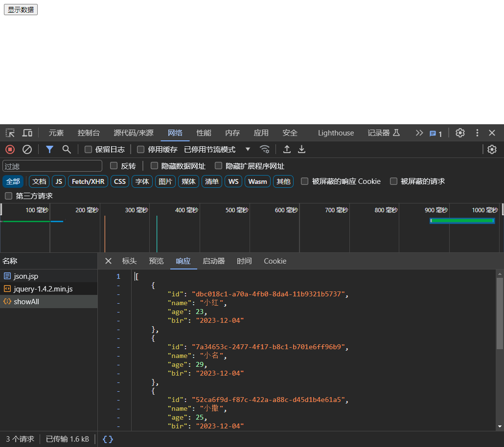Filter requests by JS type

[x=59, y=181]
